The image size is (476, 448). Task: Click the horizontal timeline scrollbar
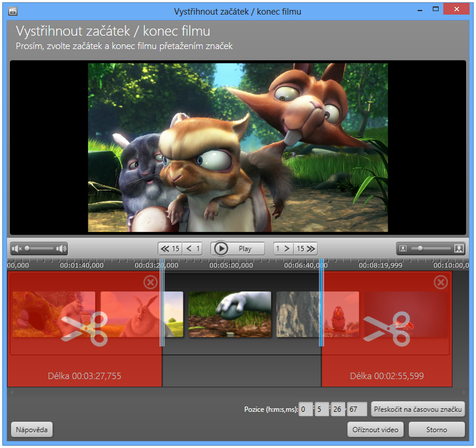(238, 393)
